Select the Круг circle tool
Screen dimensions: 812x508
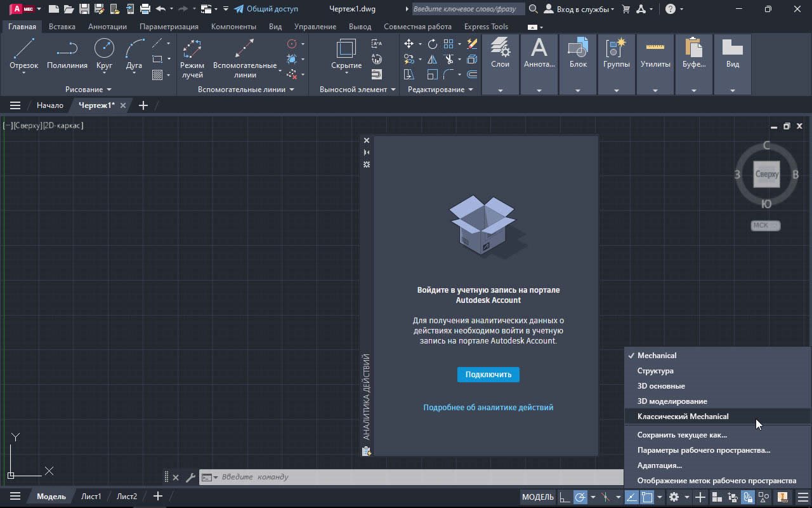pyautogui.click(x=104, y=54)
